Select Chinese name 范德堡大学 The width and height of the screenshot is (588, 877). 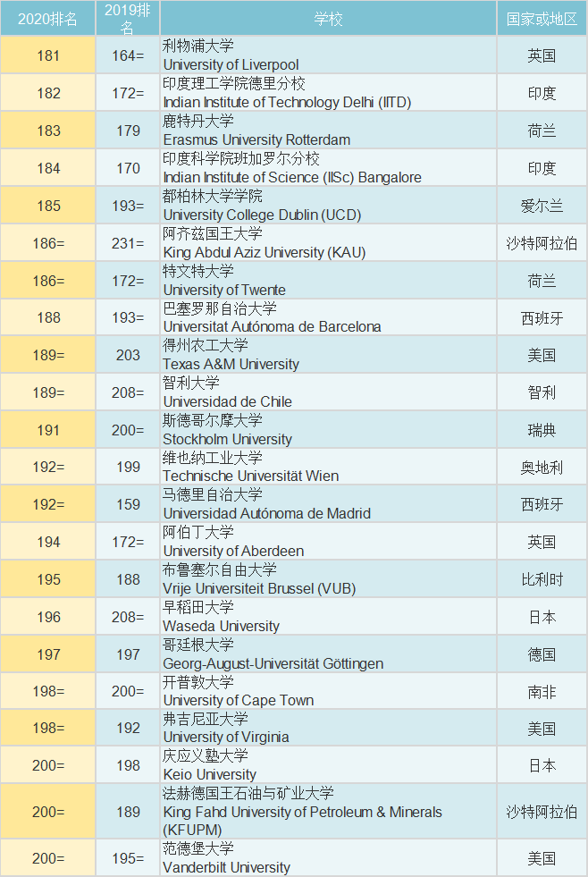[x=198, y=848]
